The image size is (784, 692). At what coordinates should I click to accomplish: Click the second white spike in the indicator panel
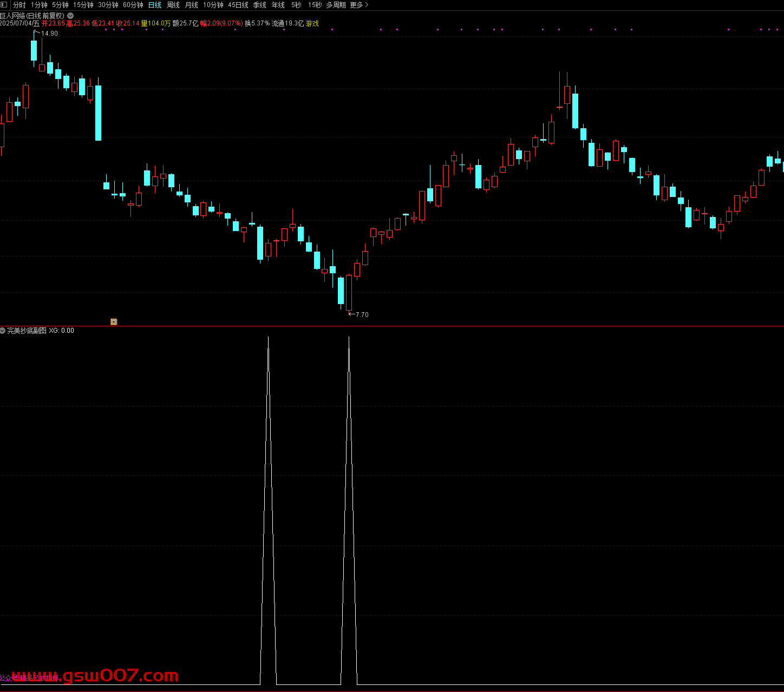click(x=349, y=511)
